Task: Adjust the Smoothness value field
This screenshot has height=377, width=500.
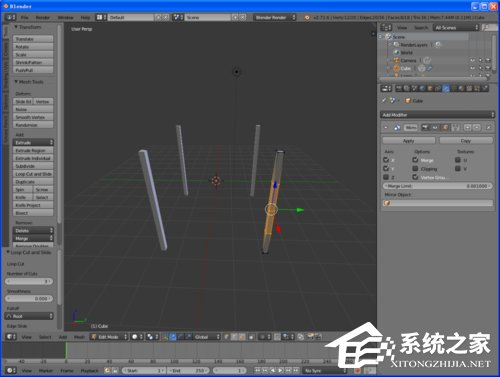Action: click(x=29, y=299)
